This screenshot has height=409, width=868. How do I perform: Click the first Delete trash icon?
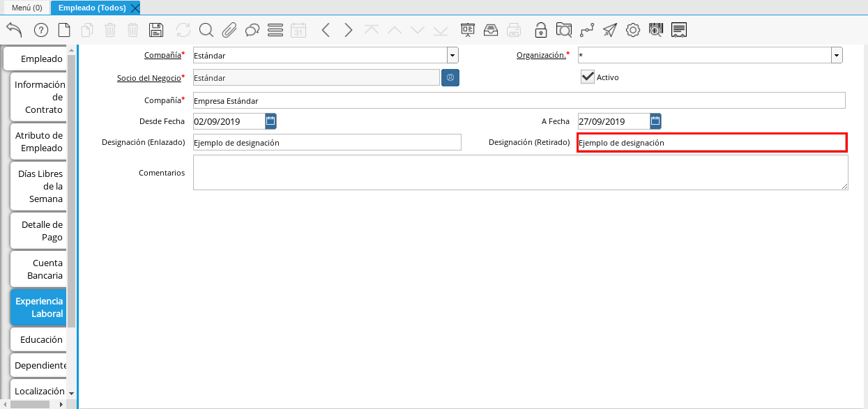point(110,30)
